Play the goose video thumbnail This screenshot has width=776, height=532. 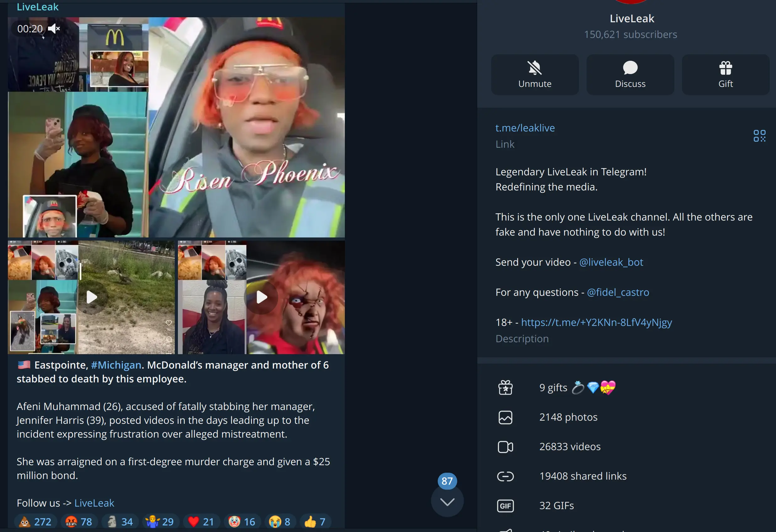point(92,297)
